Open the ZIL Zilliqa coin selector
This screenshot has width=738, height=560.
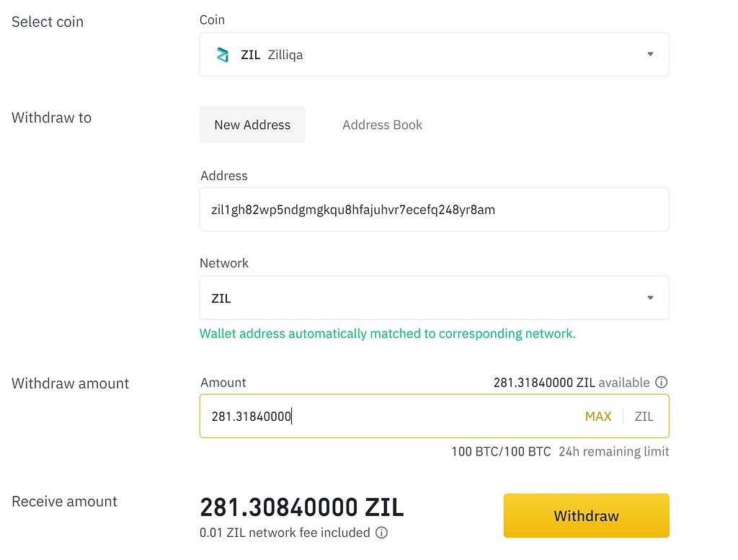434,55
